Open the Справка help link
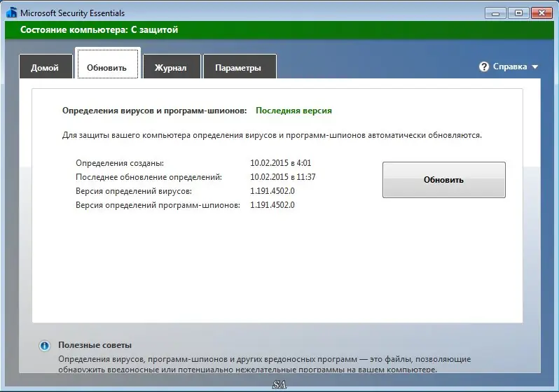 509,66
